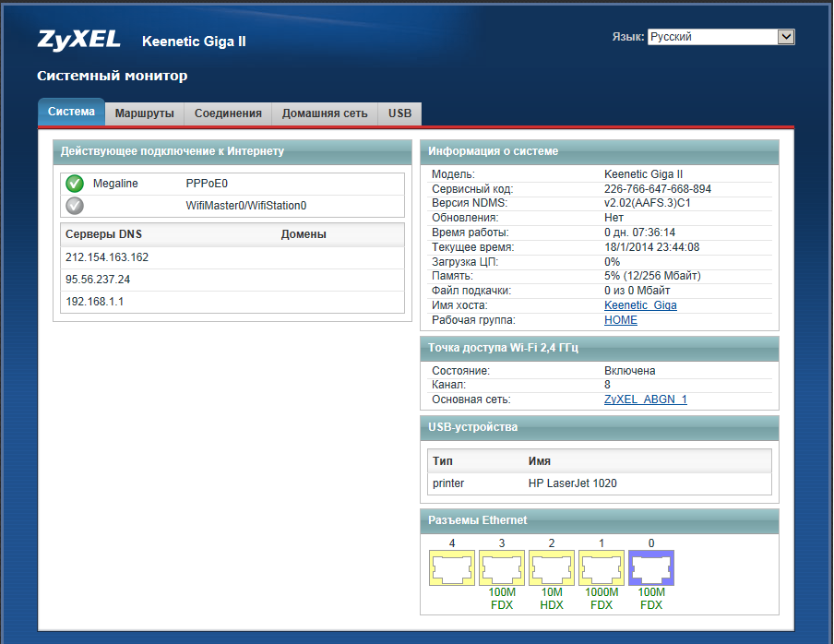
Task: Select the model value Keenetic Giga II
Action: pyautogui.click(x=644, y=174)
